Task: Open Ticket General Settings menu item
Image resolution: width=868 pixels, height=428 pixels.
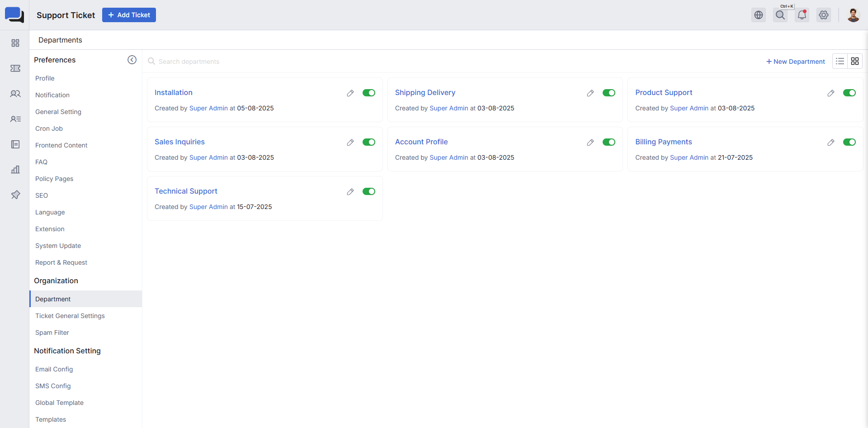Action: point(70,316)
